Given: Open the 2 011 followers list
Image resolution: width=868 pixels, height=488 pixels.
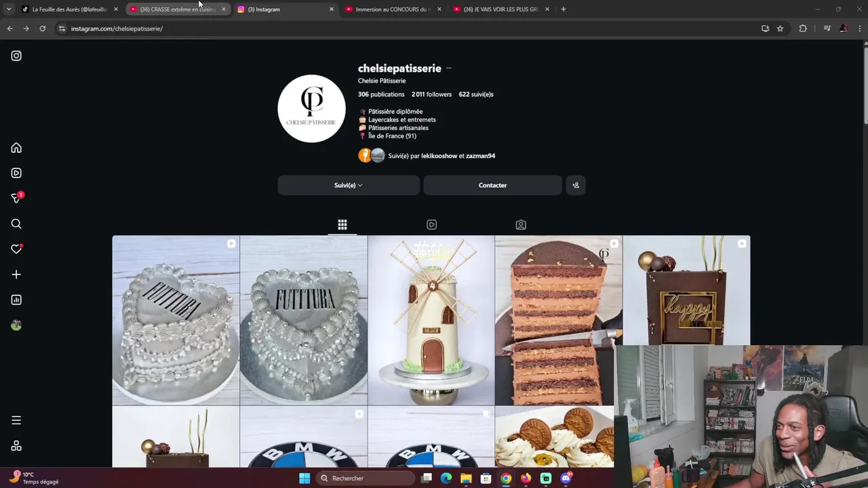Looking at the screenshot, I should (431, 94).
